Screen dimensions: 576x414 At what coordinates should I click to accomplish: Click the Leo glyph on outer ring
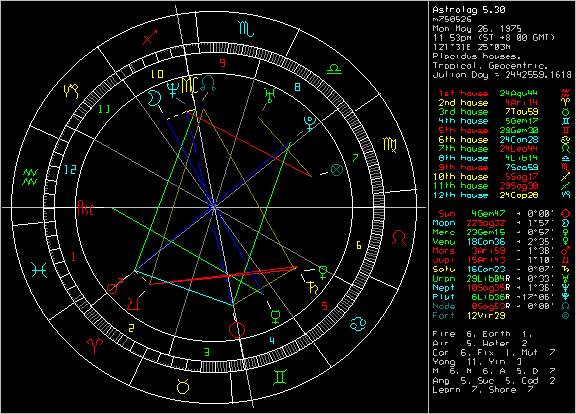[x=399, y=238]
